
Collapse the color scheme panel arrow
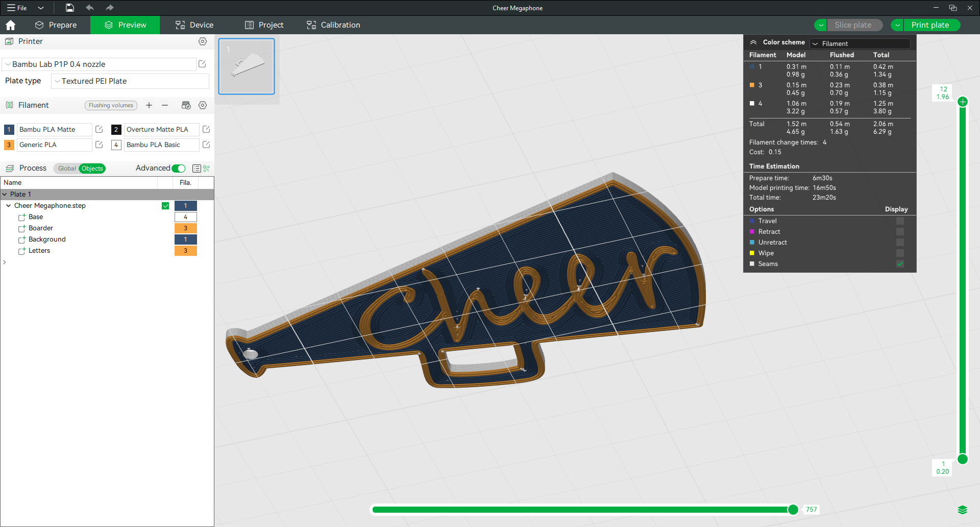[x=753, y=42]
